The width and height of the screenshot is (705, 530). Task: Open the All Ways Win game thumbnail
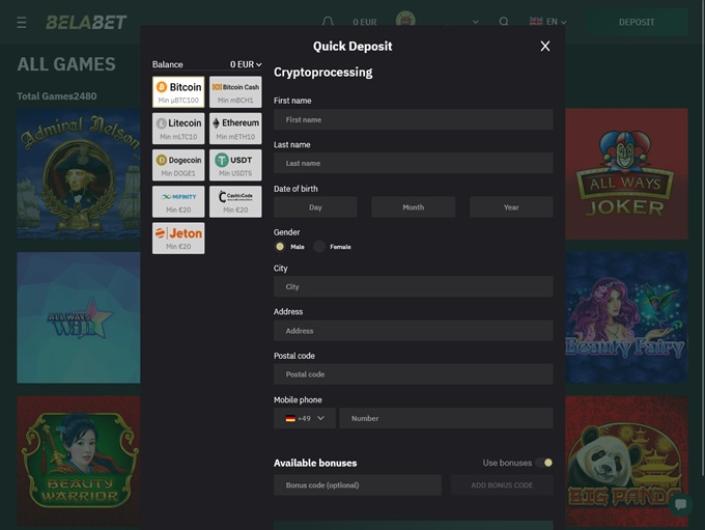pos(79,317)
